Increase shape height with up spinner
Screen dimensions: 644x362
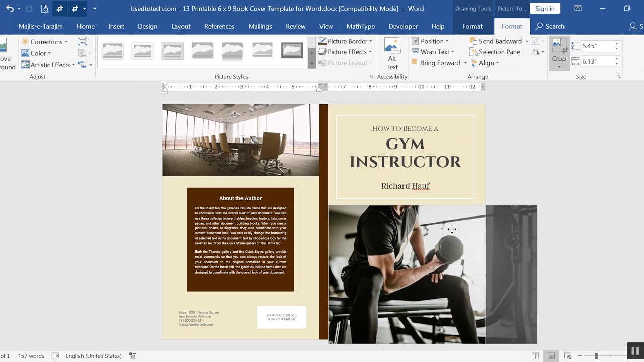[617, 43]
